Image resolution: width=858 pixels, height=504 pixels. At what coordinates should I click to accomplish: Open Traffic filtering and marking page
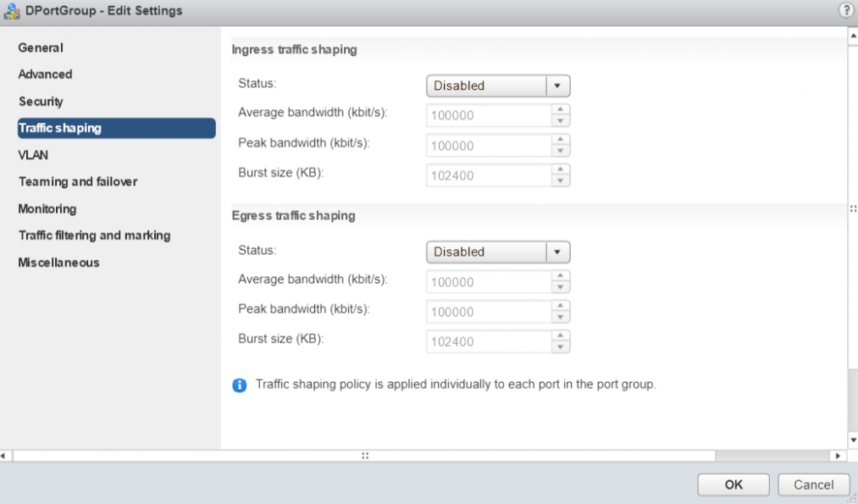click(94, 235)
